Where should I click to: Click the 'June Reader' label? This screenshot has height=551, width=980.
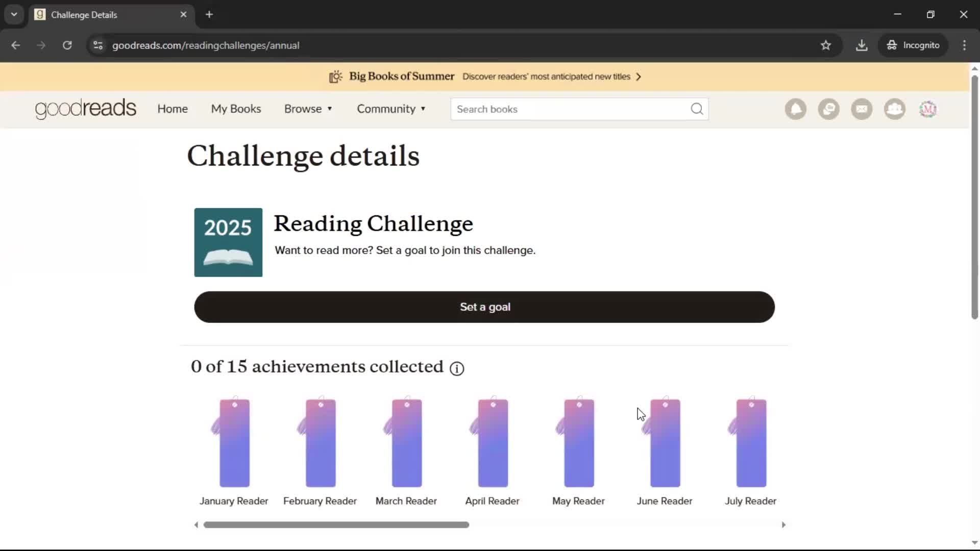click(665, 501)
